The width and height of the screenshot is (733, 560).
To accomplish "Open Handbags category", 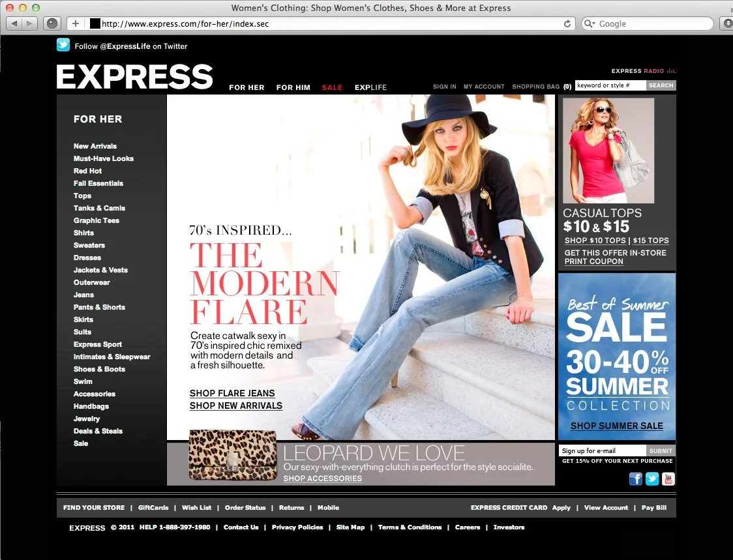I will (x=91, y=406).
